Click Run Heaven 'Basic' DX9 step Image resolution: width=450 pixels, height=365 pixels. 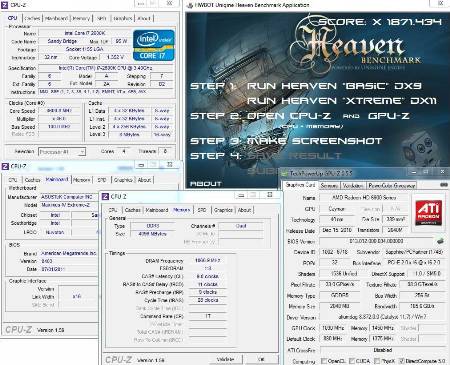[334, 86]
